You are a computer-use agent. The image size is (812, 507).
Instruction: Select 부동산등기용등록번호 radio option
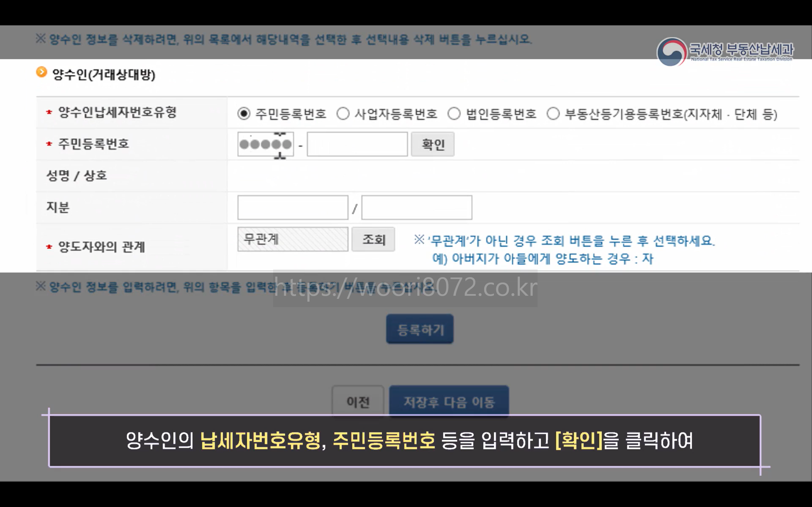553,114
